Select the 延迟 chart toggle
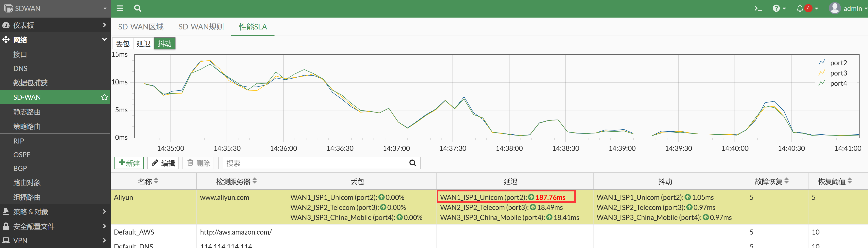The width and height of the screenshot is (868, 248). pyautogui.click(x=144, y=44)
